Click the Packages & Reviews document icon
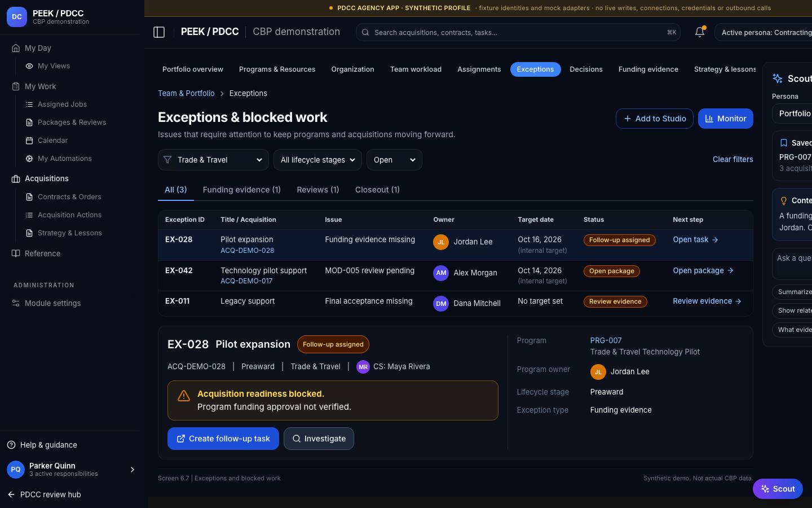 29,122
